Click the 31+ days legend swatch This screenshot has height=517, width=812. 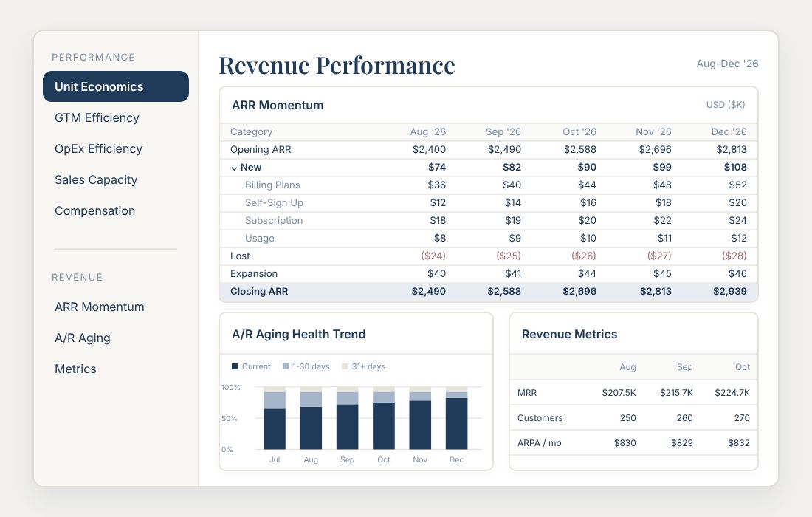[345, 366]
